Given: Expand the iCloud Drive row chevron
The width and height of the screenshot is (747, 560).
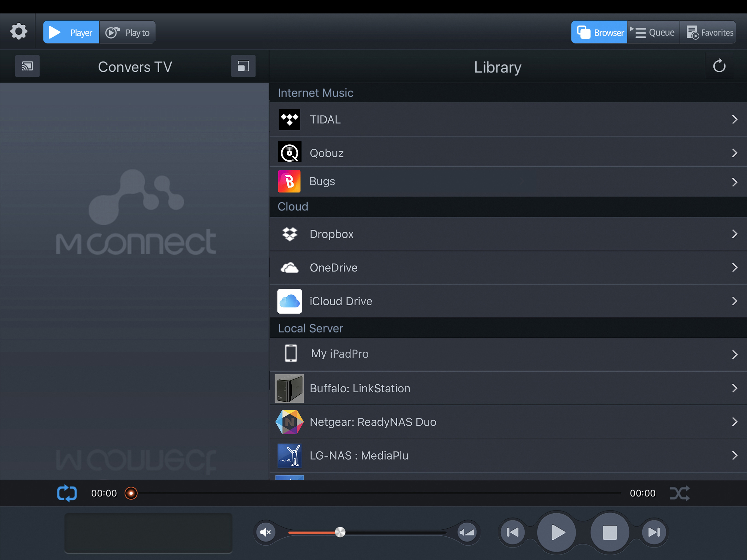Looking at the screenshot, I should click(x=734, y=301).
